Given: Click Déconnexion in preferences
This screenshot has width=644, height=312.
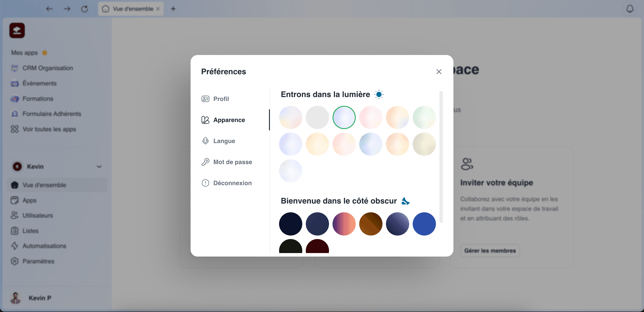Looking at the screenshot, I should pyautogui.click(x=226, y=183).
